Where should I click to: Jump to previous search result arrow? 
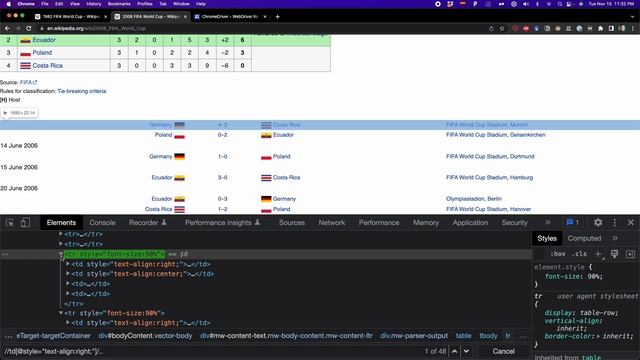pos(454,351)
